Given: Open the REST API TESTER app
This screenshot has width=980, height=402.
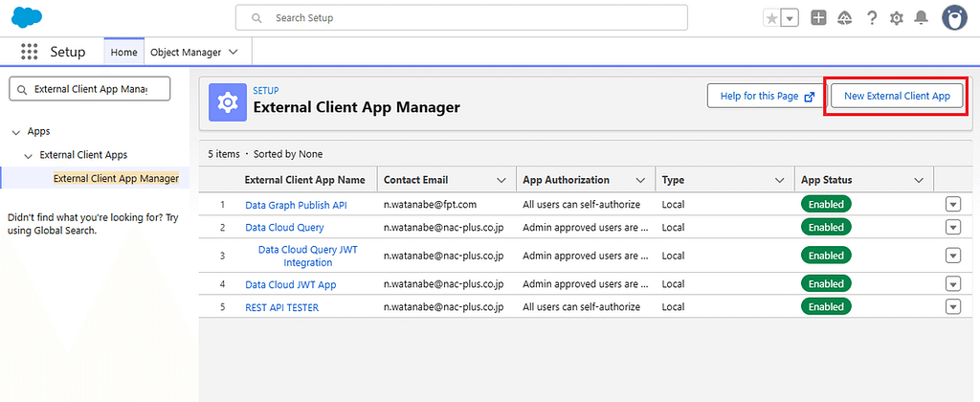Looking at the screenshot, I should [282, 307].
